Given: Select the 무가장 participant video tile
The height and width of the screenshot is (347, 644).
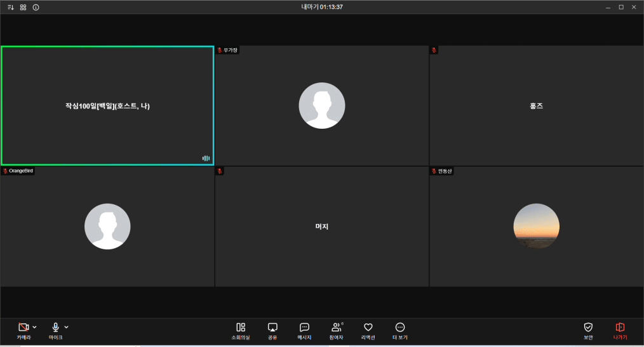Looking at the screenshot, I should pos(321,106).
